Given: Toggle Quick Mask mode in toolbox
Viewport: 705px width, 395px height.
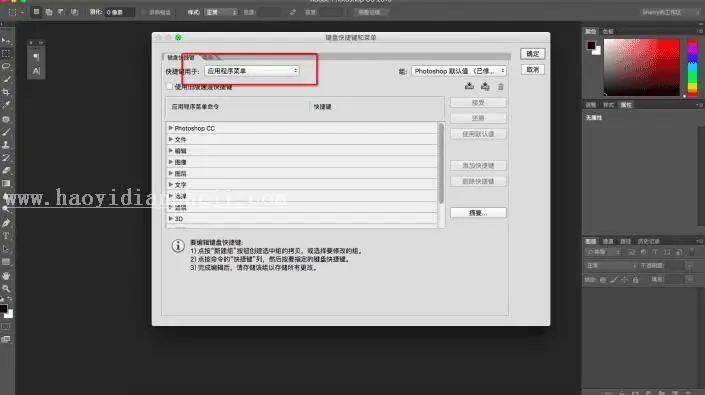Looking at the screenshot, I should pyautogui.click(x=6, y=327).
